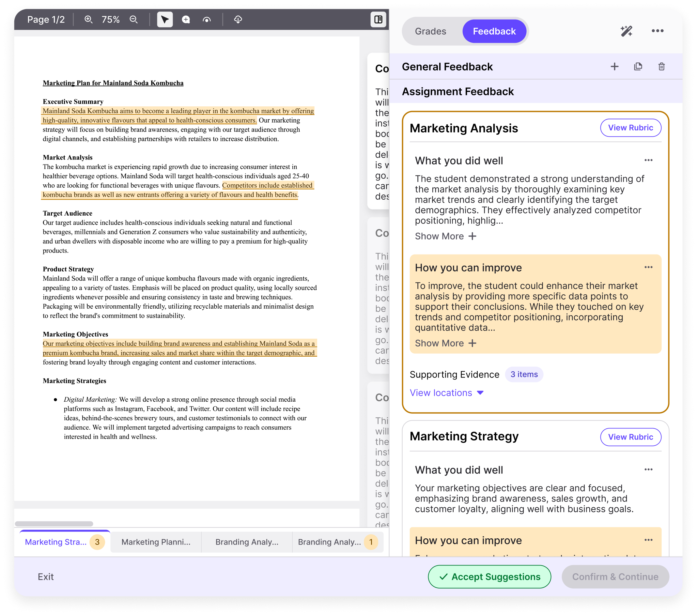697x616 pixels.
Task: Click the 75% zoom level value
Action: pyautogui.click(x=111, y=20)
